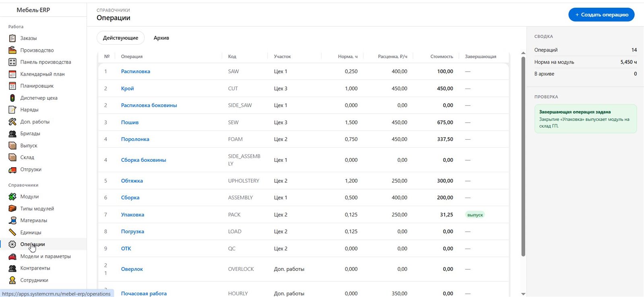This screenshot has width=644, height=297.
Task: Open the Упаковка operation link
Action: 132,214
